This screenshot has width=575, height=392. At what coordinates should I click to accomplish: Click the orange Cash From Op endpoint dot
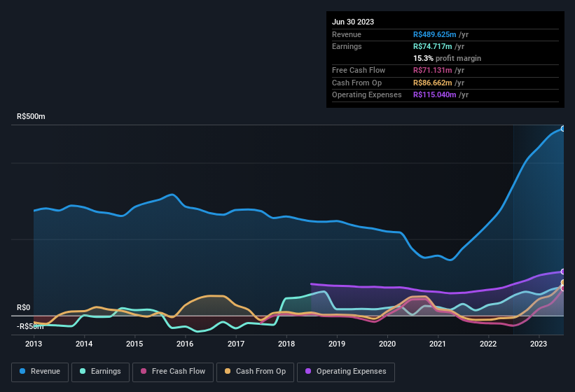(562, 283)
